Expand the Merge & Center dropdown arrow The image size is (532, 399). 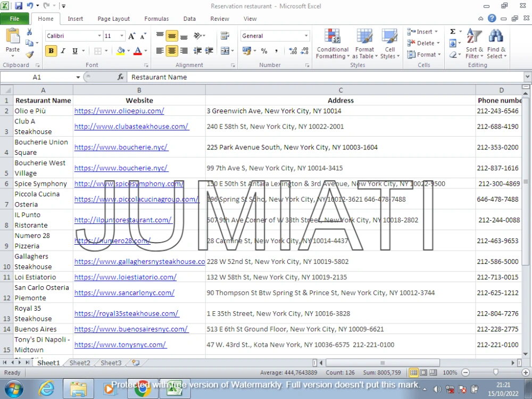coord(232,51)
